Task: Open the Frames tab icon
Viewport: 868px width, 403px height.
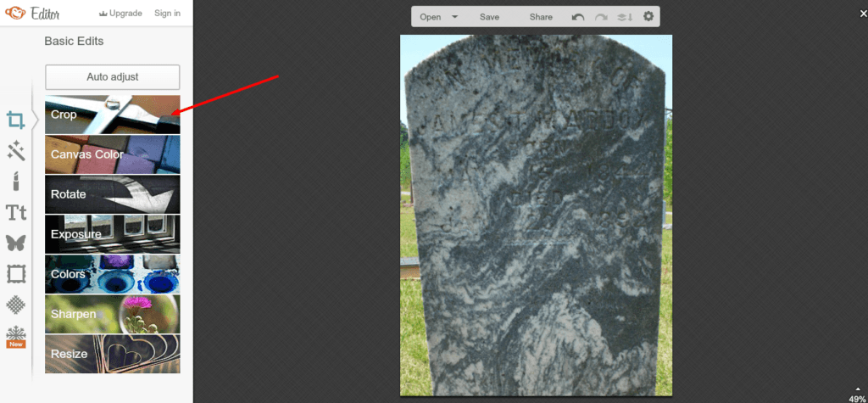Action: pyautogui.click(x=15, y=273)
